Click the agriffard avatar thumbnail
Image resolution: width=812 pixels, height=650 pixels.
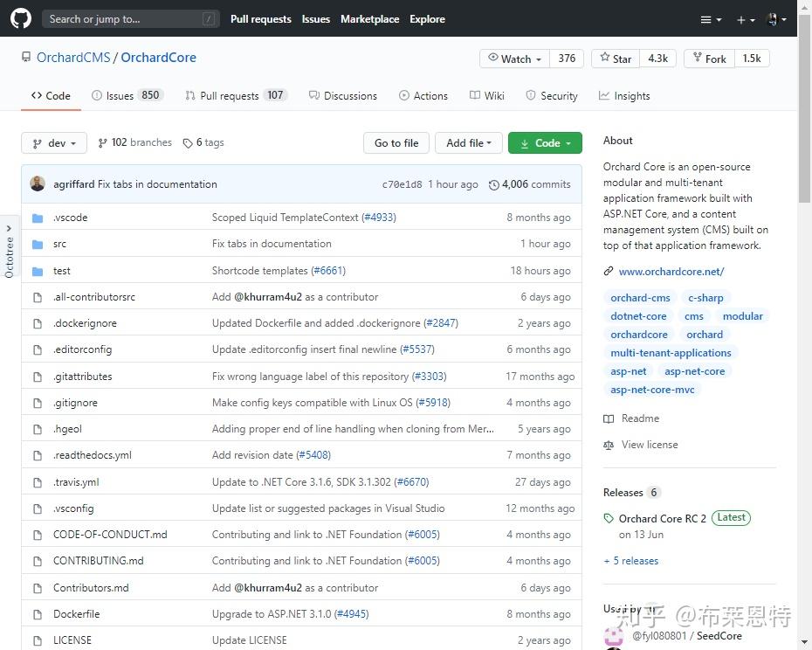(38, 183)
